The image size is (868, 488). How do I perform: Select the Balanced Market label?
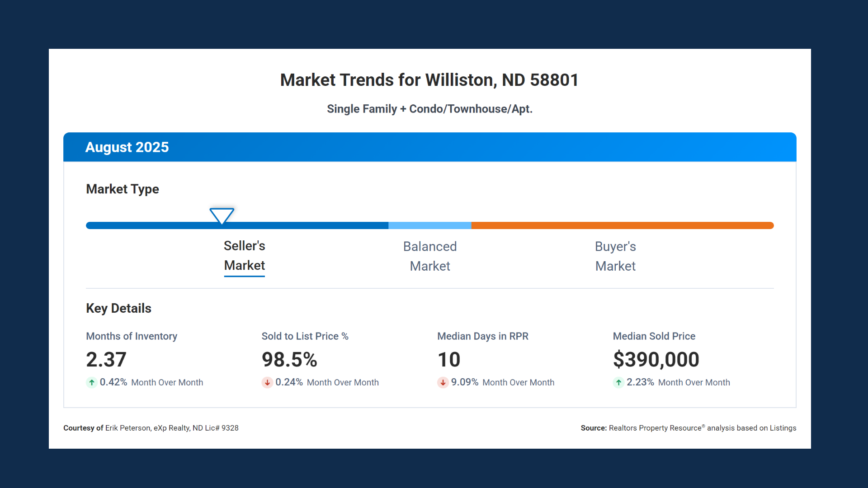429,256
